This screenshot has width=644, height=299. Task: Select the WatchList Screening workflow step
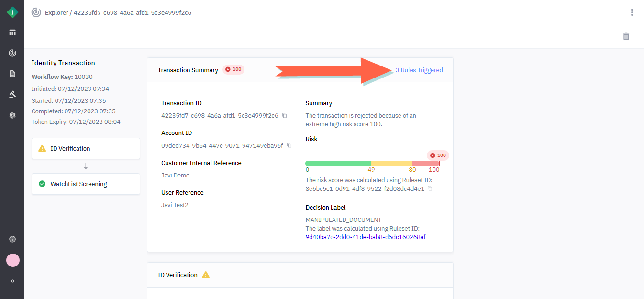point(86,184)
